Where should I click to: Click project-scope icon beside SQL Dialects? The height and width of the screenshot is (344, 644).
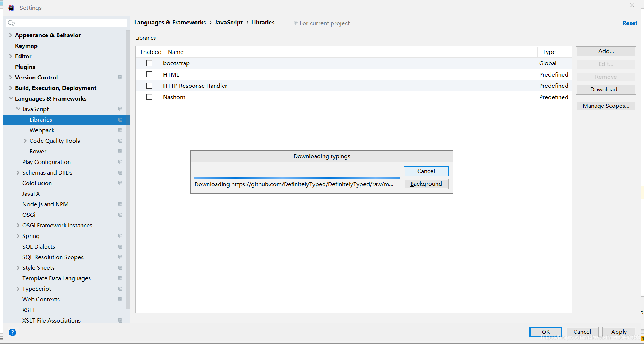pos(120,247)
